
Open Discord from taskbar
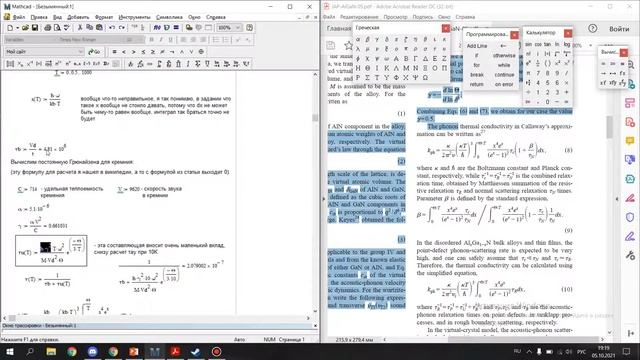pyautogui.click(x=93, y=351)
